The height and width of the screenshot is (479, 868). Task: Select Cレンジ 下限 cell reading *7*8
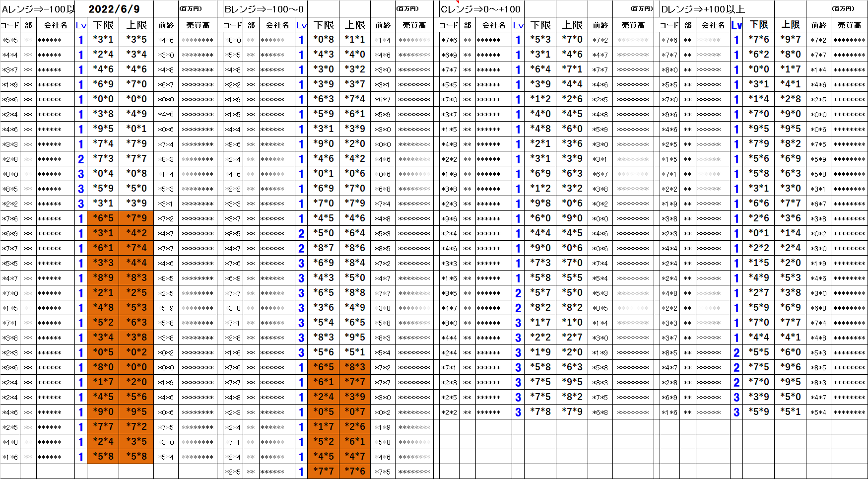coord(540,411)
